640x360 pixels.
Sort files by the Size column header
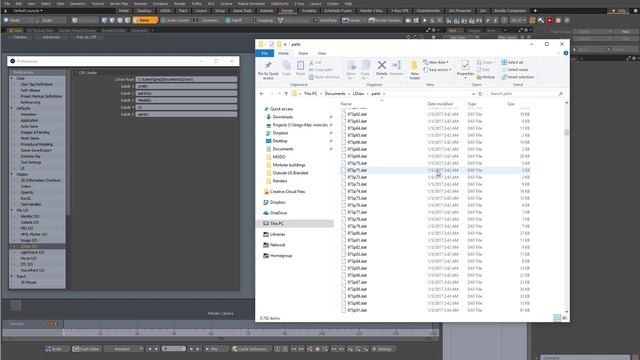[x=511, y=104]
